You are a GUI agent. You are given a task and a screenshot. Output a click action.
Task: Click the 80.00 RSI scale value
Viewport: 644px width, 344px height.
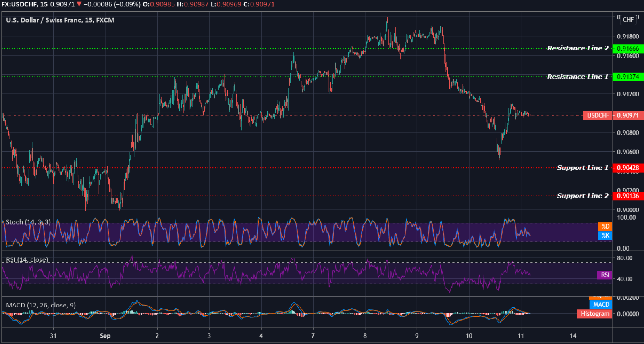625,258
